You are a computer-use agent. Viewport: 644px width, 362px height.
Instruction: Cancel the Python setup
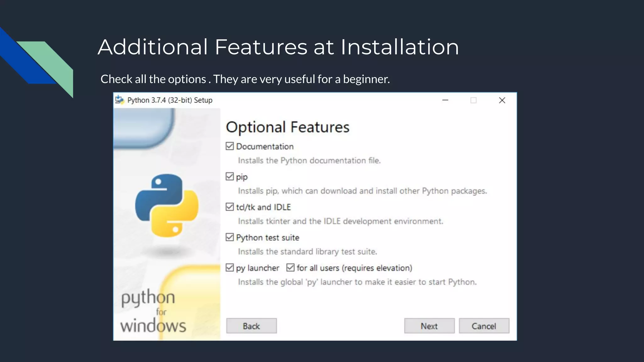click(484, 326)
